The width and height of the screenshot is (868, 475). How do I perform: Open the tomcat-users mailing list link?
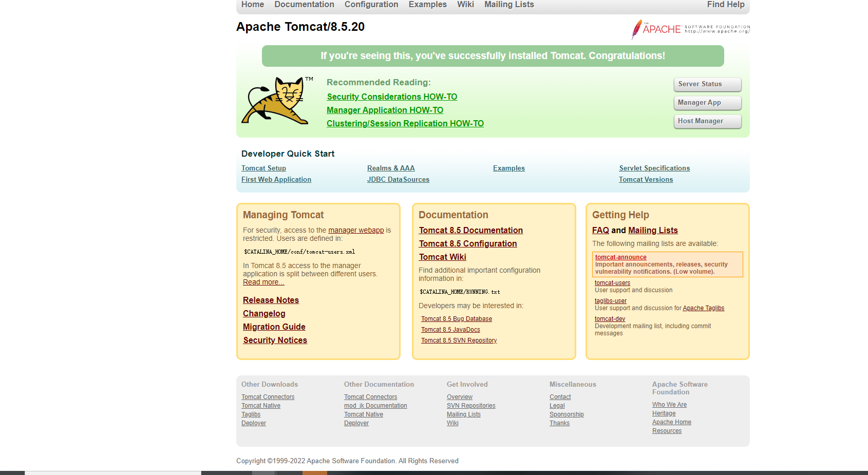point(612,283)
